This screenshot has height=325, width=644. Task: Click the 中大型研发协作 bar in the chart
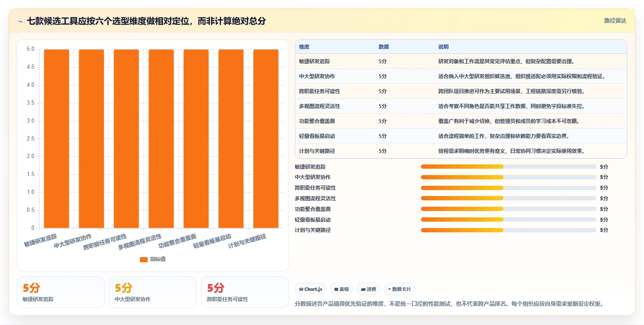(x=91, y=139)
